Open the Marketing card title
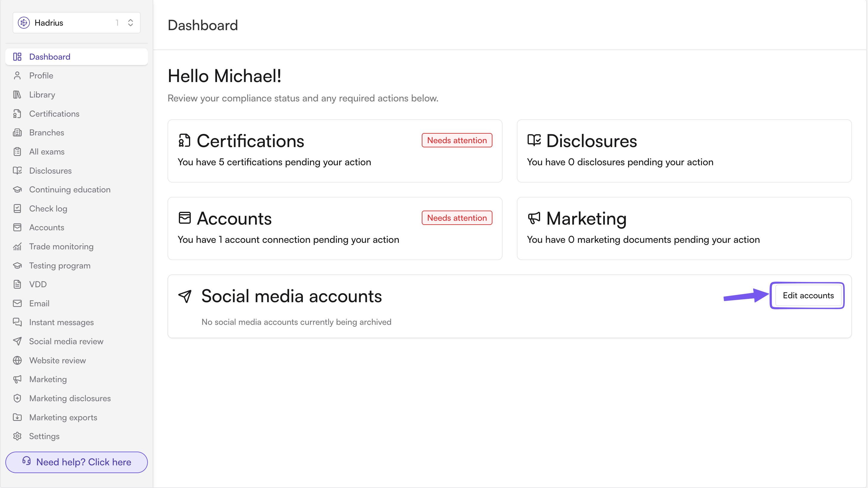This screenshot has height=488, width=868. click(586, 219)
